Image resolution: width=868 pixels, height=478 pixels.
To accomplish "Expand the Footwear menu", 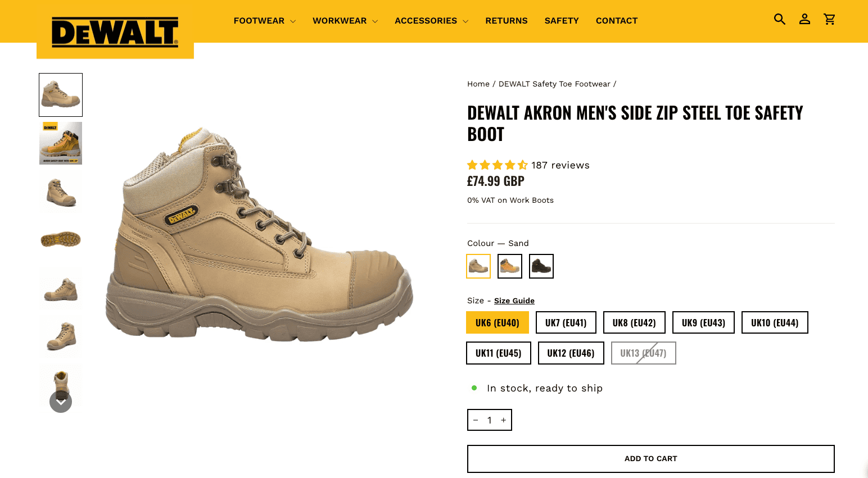I will pos(264,21).
